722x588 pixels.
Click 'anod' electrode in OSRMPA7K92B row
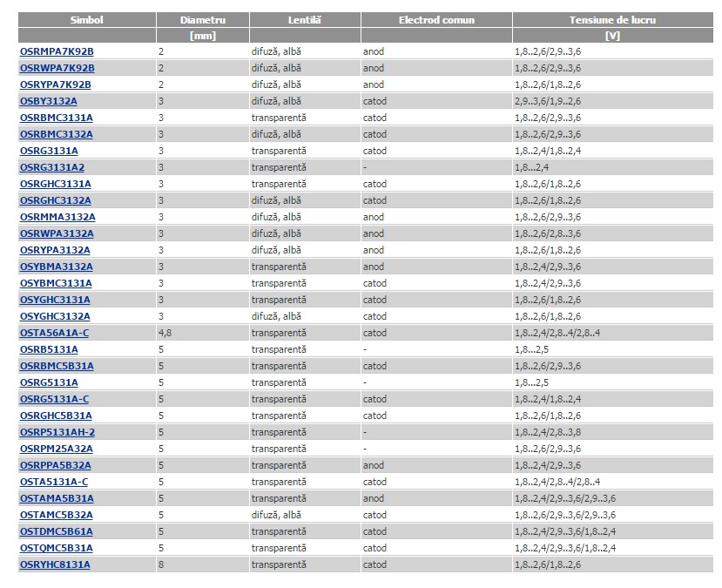[x=373, y=51]
